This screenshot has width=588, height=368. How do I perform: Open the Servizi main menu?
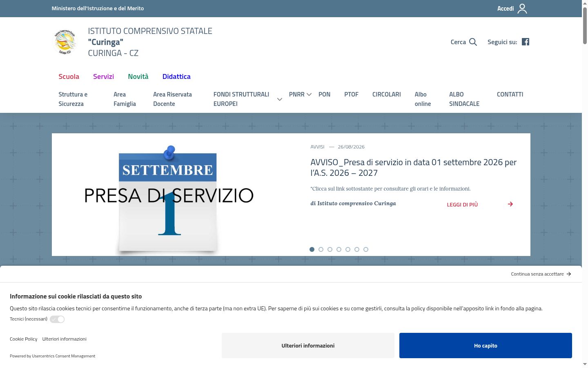pyautogui.click(x=103, y=76)
